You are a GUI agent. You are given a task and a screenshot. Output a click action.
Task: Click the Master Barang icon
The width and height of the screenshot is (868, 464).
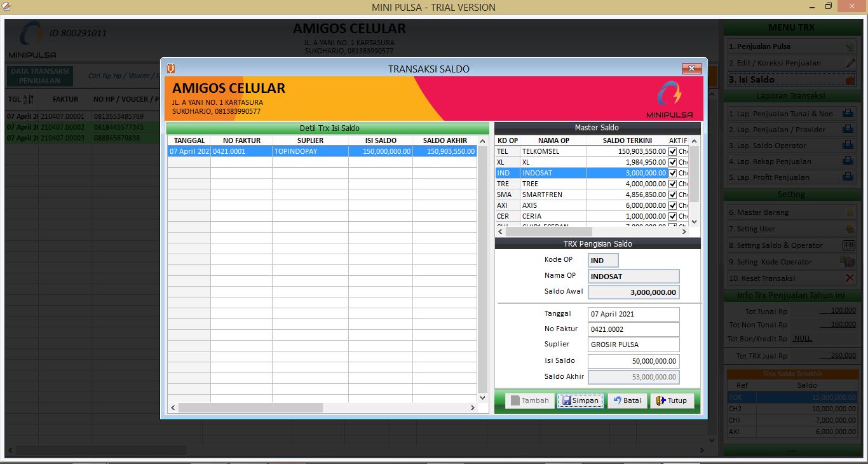point(850,212)
